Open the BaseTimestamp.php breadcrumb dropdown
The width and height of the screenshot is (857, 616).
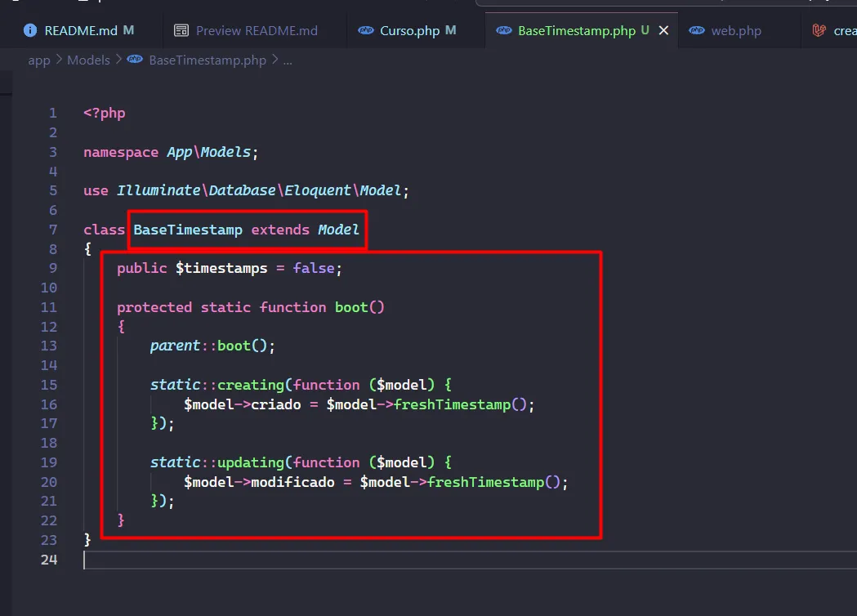point(208,60)
